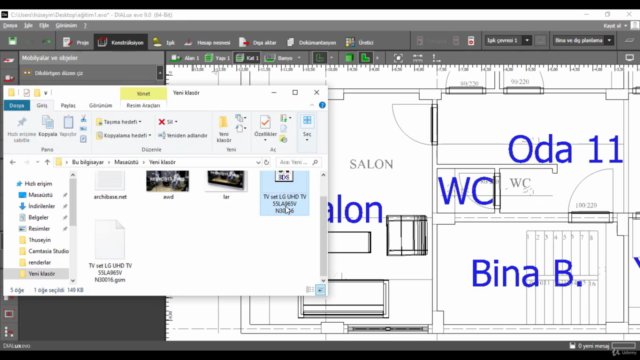Click the Yönet contextual tab

tap(143, 93)
